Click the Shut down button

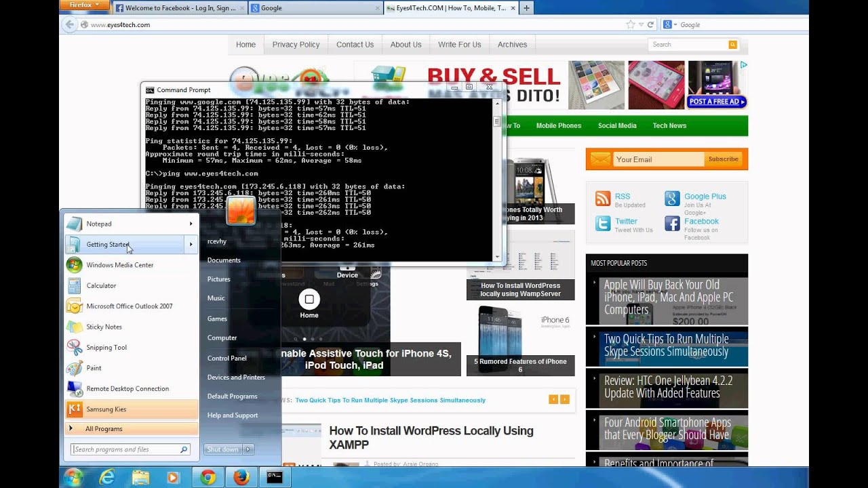[223, 449]
